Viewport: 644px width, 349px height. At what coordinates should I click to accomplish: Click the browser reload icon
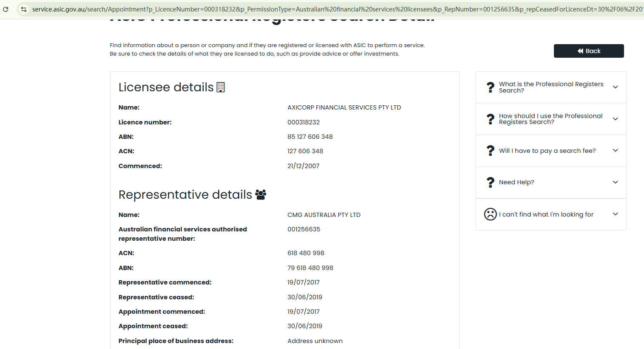[6, 9]
